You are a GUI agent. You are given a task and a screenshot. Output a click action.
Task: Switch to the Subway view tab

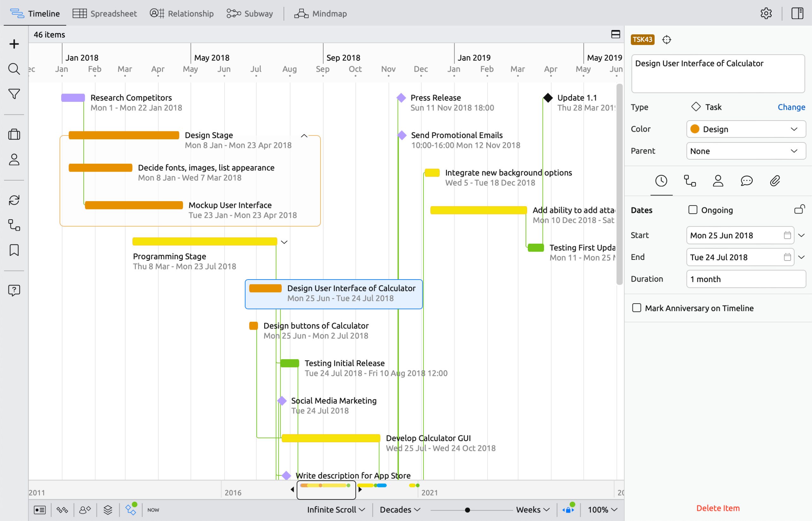click(250, 14)
